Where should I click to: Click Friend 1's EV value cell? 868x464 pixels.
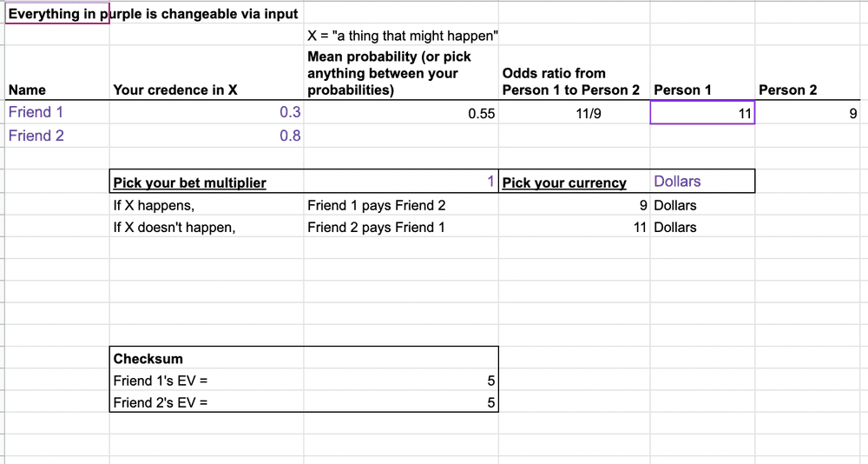point(401,381)
